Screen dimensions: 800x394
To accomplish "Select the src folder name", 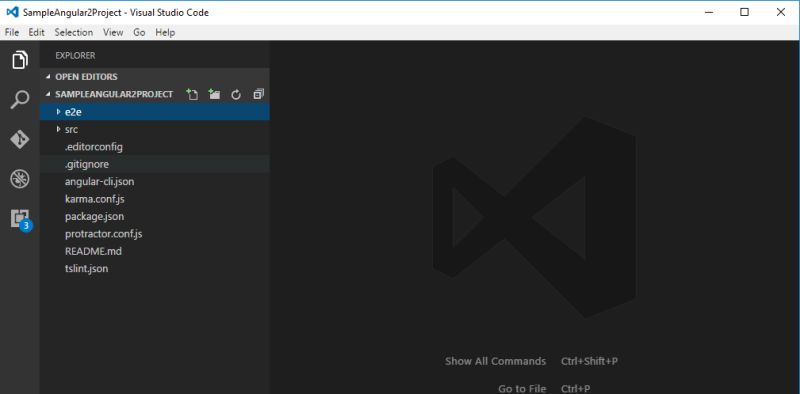I will click(71, 130).
